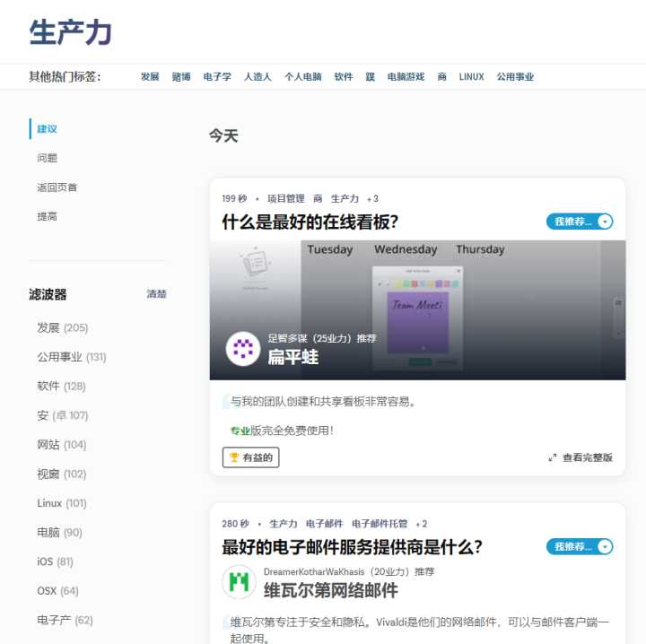Screen dimensions: 646x644
Task: Open the kanban board preview image
Action: (417, 309)
